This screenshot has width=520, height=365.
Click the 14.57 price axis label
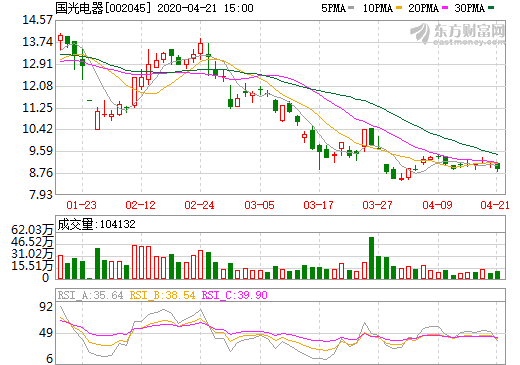[37, 20]
